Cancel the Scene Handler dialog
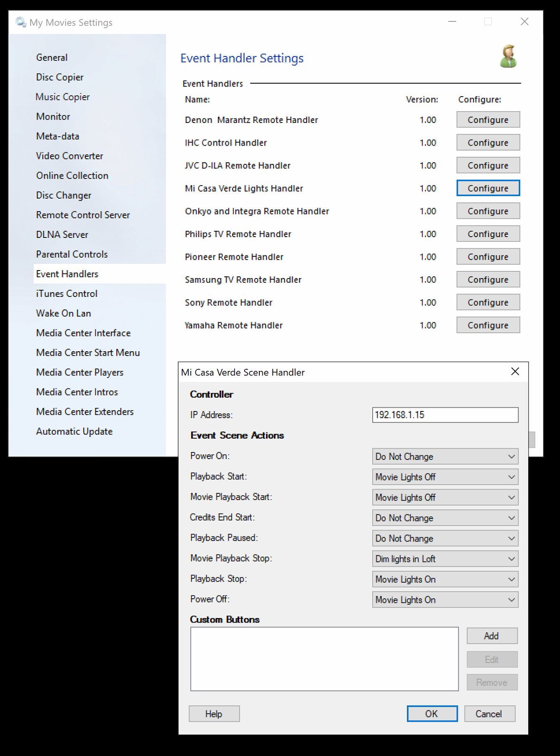 tap(489, 714)
